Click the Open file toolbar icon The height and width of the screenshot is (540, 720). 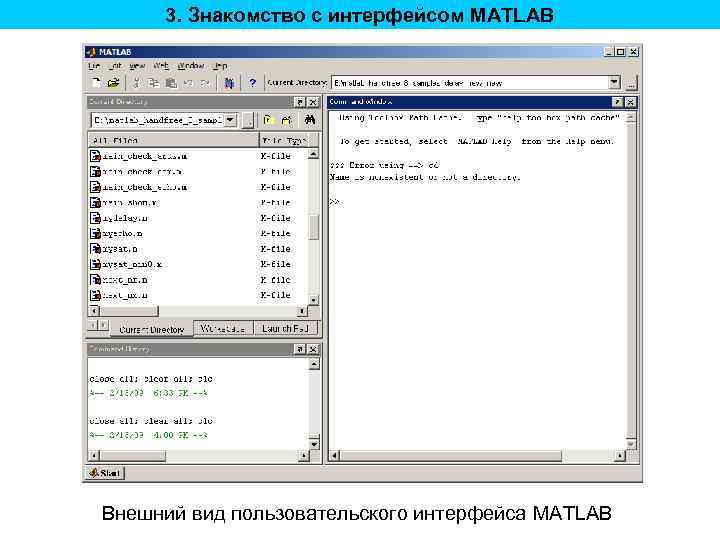pos(113,83)
